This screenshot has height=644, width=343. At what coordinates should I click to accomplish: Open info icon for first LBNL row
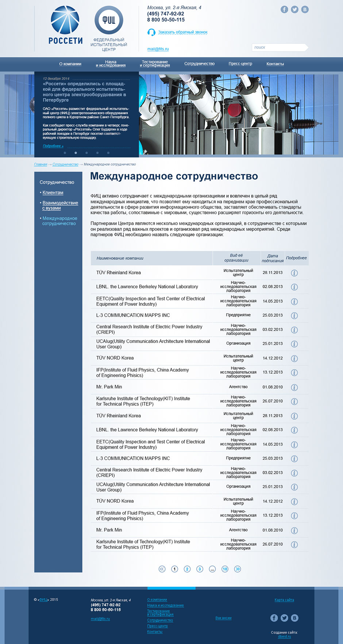(294, 287)
